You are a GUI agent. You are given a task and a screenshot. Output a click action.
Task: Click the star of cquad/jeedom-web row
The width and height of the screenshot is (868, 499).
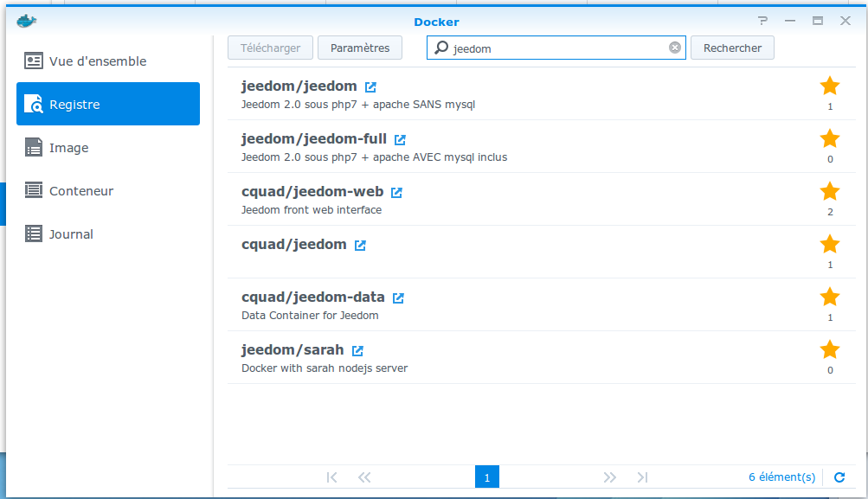click(x=830, y=191)
